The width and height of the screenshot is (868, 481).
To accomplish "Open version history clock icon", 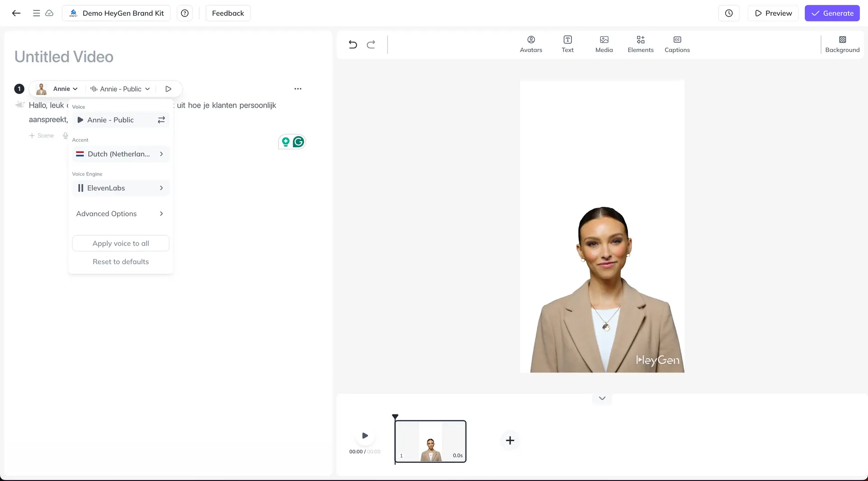I will pyautogui.click(x=729, y=13).
